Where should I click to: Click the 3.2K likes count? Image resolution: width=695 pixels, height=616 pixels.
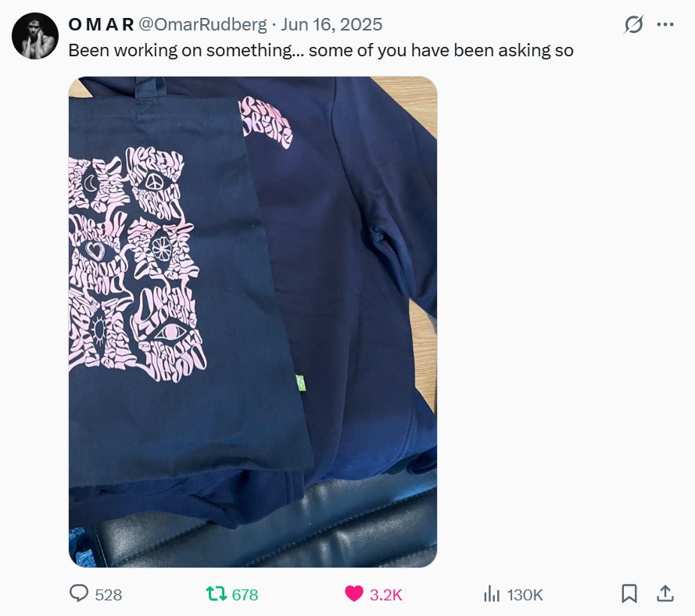pos(386,595)
